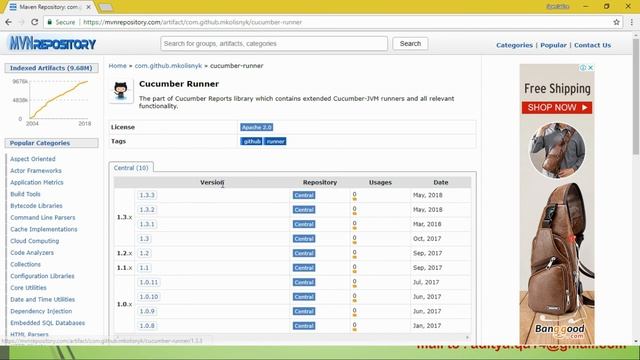
Task: Open version 1.1
Action: [144, 268]
